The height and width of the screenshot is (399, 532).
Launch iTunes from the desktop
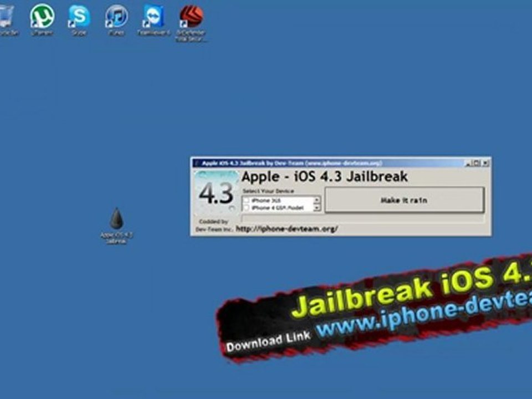point(116,19)
